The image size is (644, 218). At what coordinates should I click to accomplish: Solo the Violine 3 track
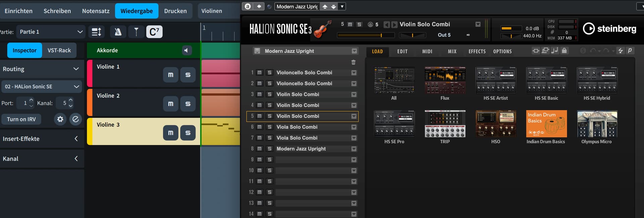(x=188, y=133)
